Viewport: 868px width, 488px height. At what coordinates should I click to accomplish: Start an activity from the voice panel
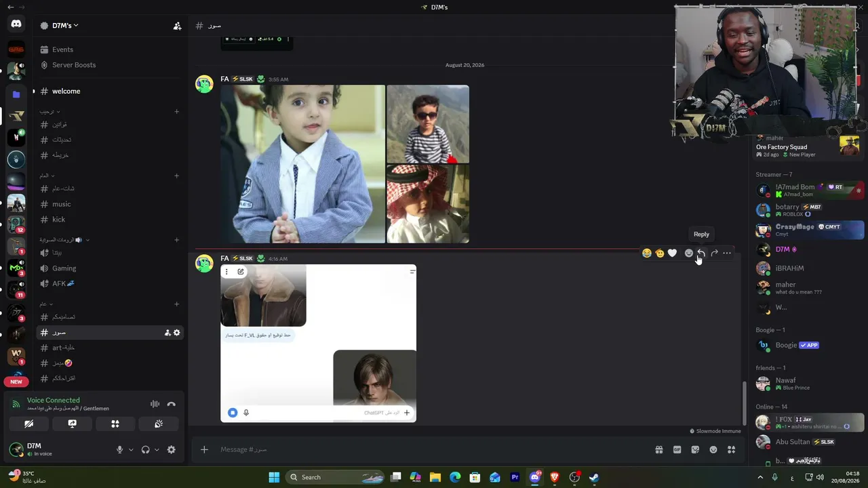tap(115, 424)
